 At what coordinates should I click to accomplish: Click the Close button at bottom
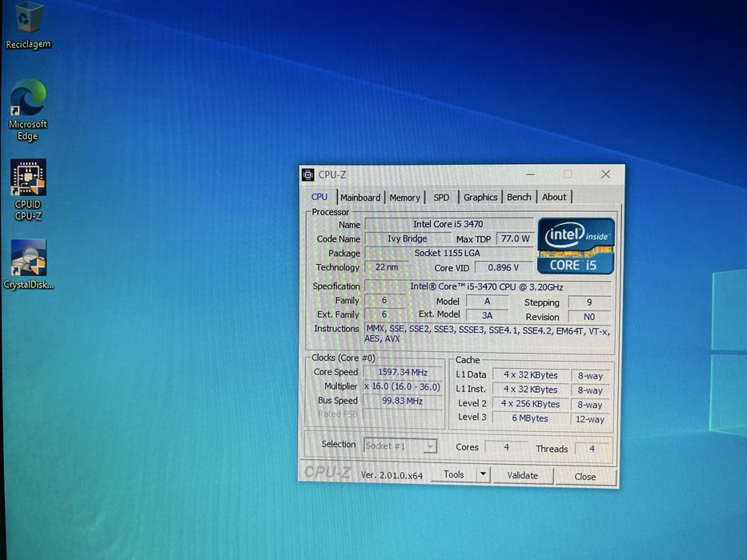585,477
